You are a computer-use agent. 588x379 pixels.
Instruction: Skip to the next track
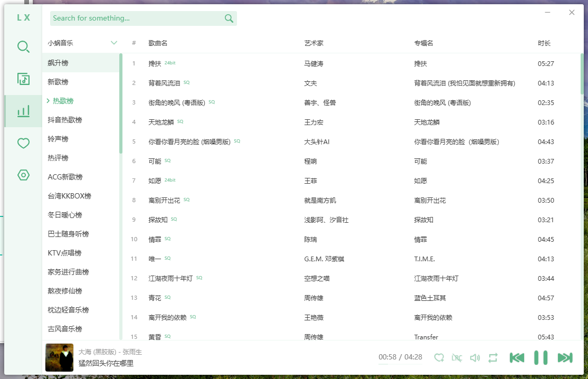(x=564, y=357)
